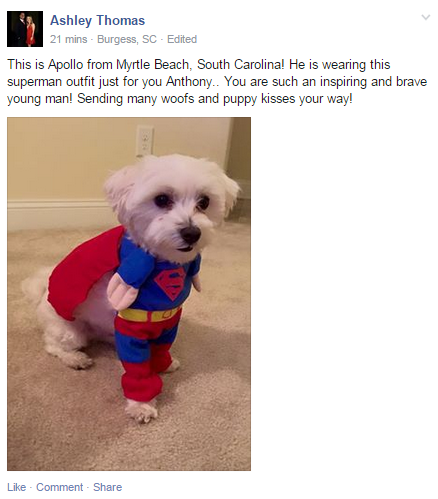438x499 pixels.
Task: Open the Comment box for this post
Action: tap(59, 487)
